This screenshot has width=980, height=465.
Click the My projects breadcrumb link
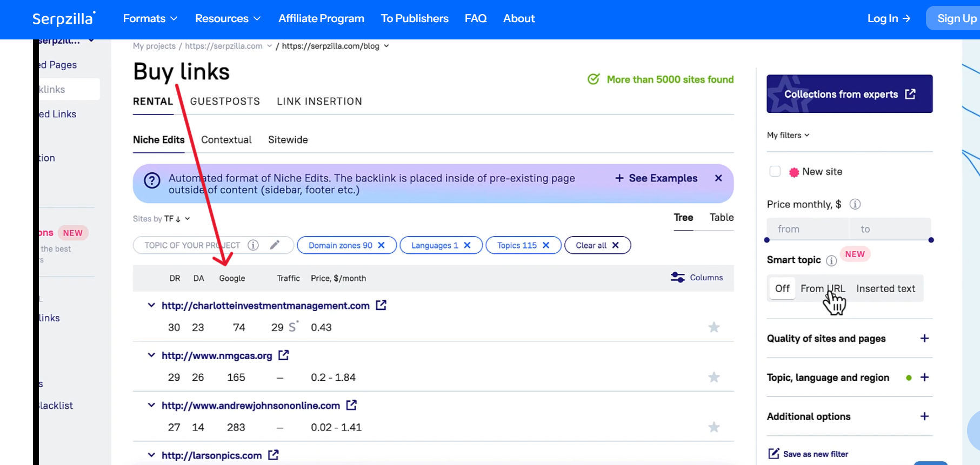pos(154,46)
